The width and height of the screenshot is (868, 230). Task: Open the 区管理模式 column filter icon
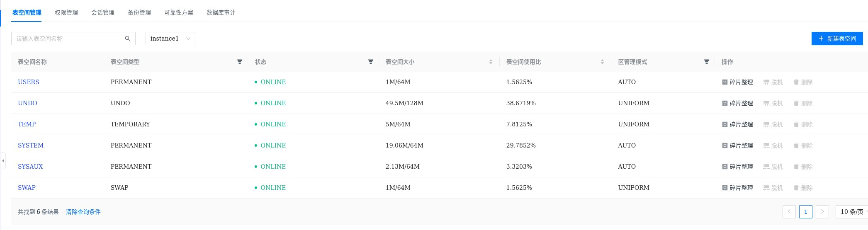706,62
